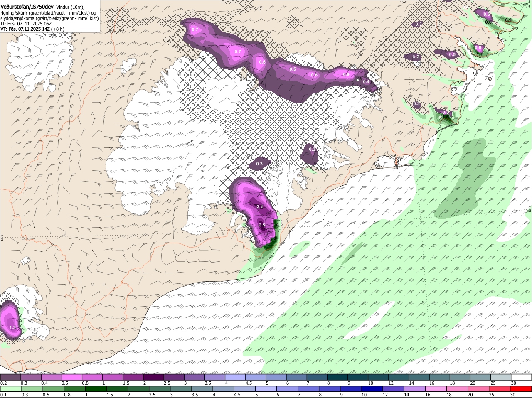Pick lower scale dark green swatch between 1 and 1.5
The height and width of the screenshot is (398, 532).
pyautogui.click(x=96, y=389)
